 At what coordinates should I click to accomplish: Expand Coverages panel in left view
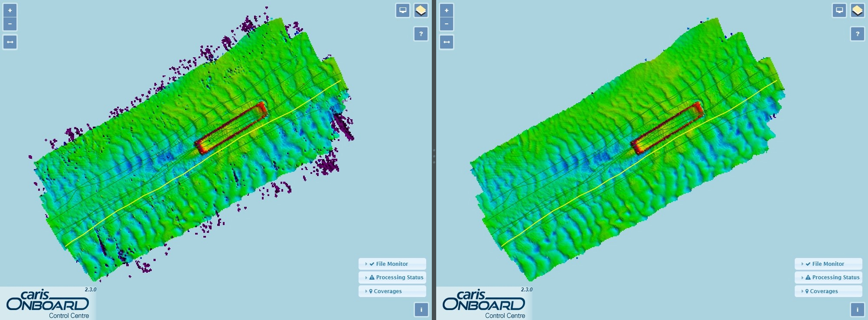point(392,291)
